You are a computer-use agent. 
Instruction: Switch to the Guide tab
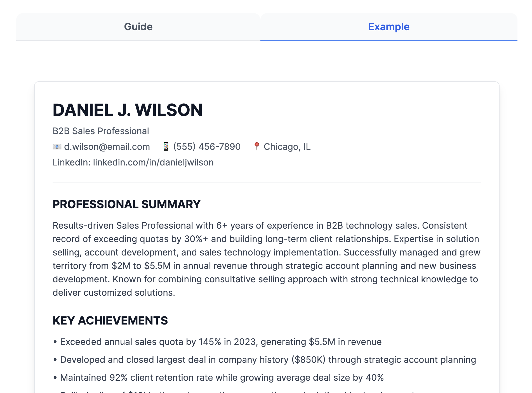coord(138,27)
